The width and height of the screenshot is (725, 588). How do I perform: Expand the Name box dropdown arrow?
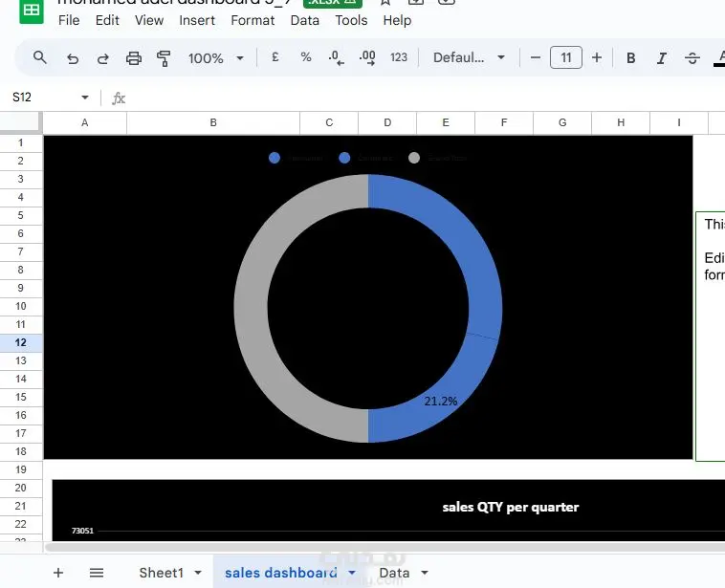[x=84, y=98]
